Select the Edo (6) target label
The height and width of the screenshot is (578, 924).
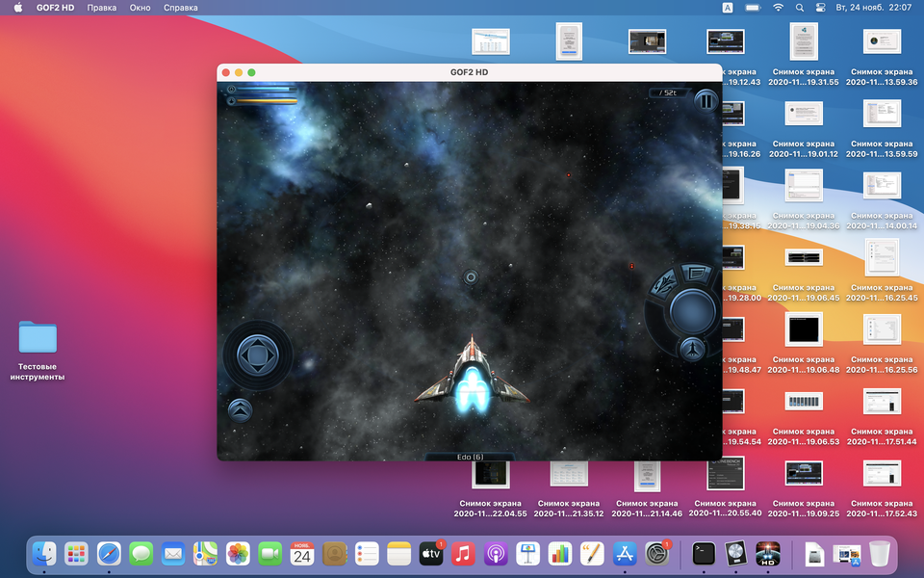[470, 457]
